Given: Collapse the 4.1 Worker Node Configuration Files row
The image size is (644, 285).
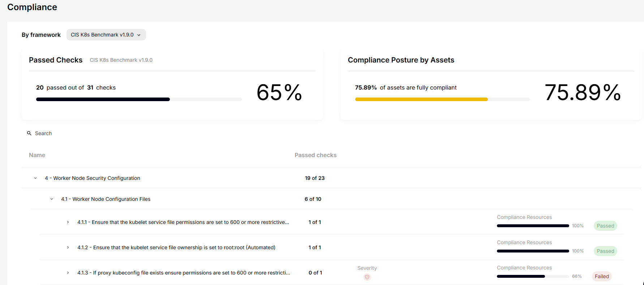Looking at the screenshot, I should [x=52, y=199].
